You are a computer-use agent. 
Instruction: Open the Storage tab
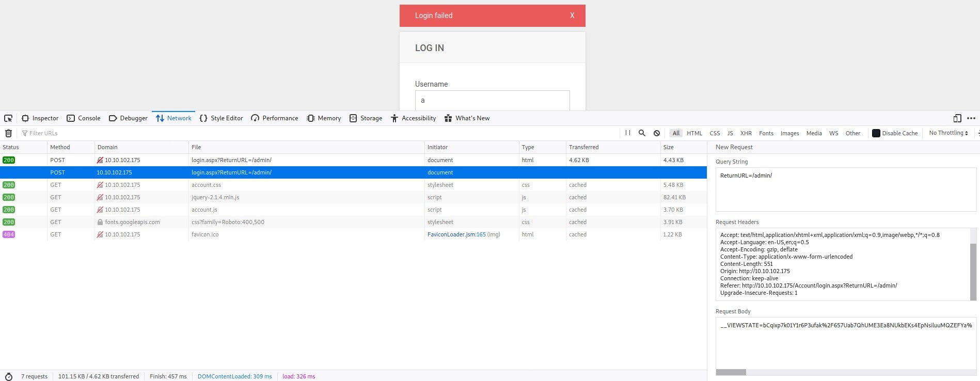pos(366,118)
